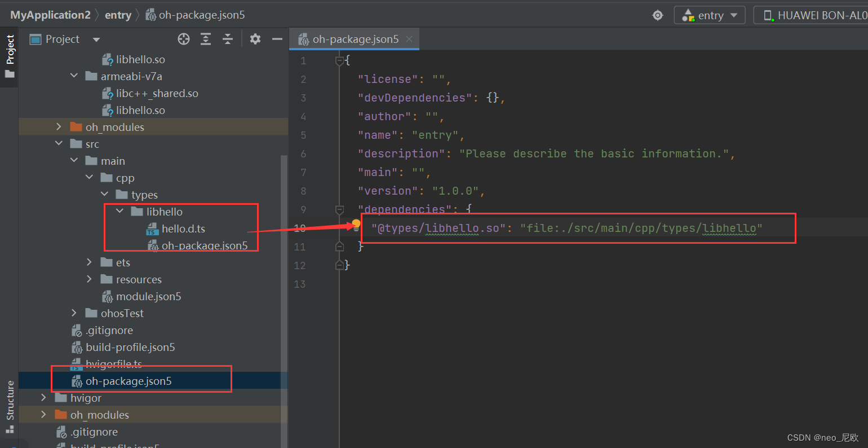
Task: Collapse the libhello folder
Action: [x=119, y=211]
